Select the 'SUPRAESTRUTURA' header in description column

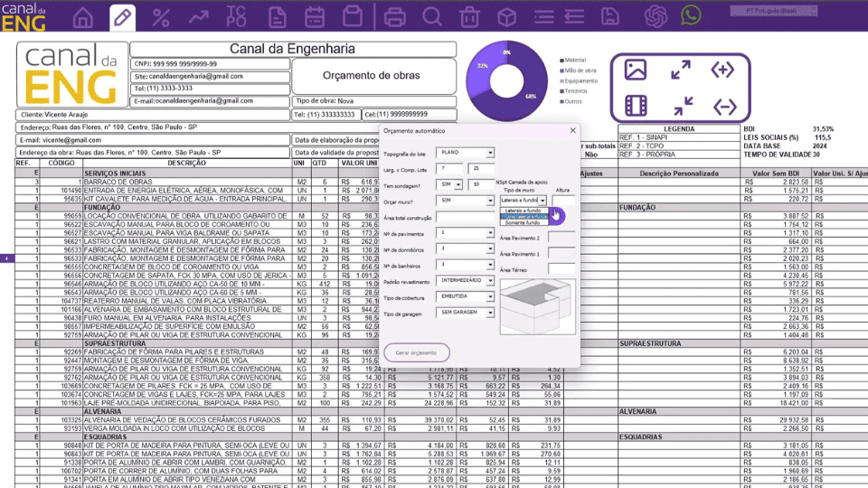(188, 343)
